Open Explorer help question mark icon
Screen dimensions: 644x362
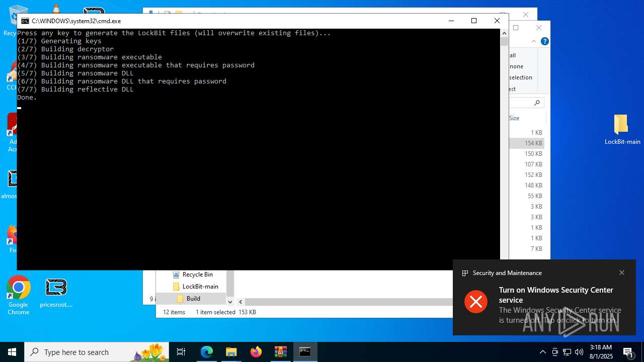(x=544, y=41)
